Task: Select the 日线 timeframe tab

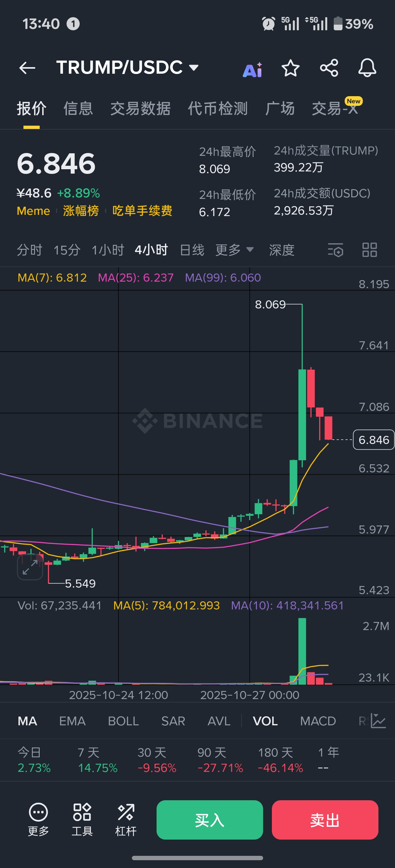Action: pos(192,250)
